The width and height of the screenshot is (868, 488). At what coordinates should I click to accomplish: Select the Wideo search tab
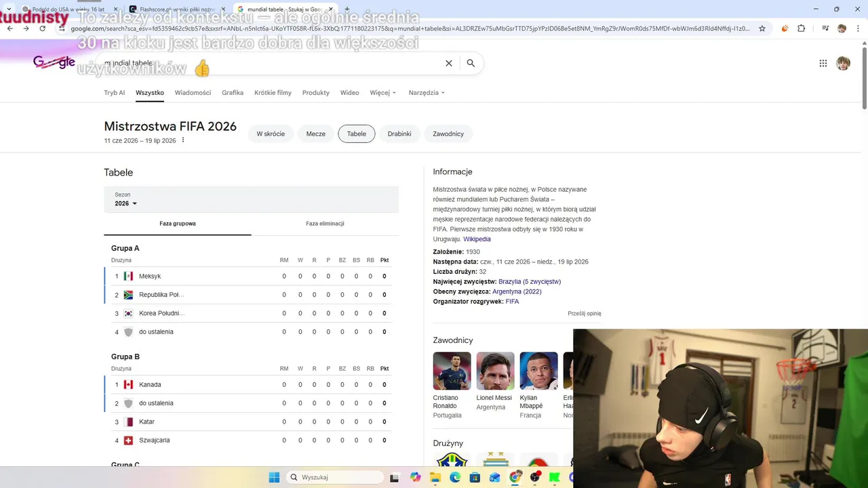[x=349, y=93]
